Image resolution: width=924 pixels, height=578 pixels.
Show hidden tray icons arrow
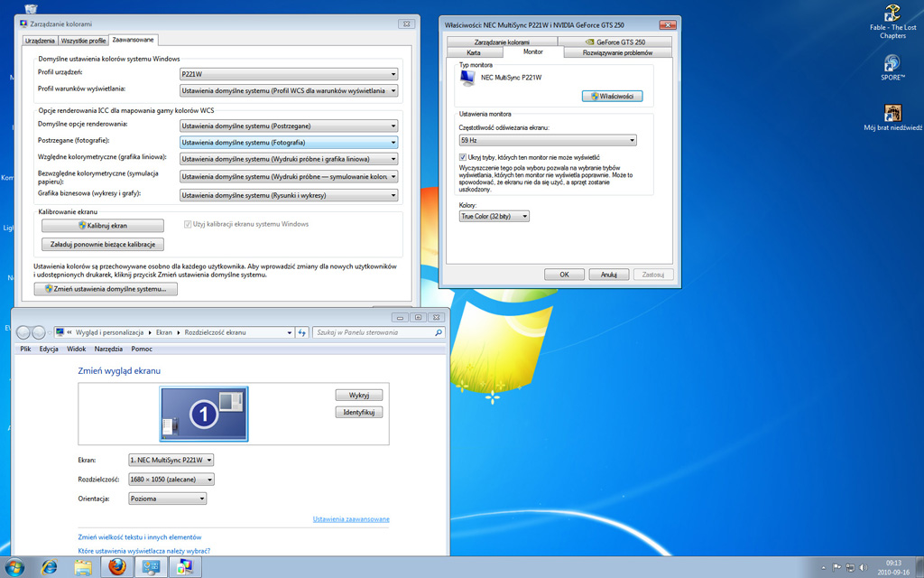pyautogui.click(x=823, y=568)
